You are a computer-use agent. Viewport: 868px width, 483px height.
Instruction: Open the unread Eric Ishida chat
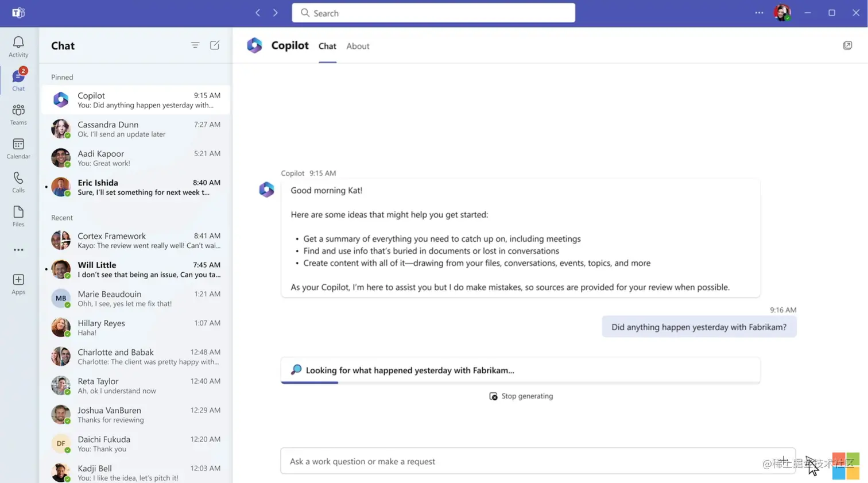(x=136, y=187)
